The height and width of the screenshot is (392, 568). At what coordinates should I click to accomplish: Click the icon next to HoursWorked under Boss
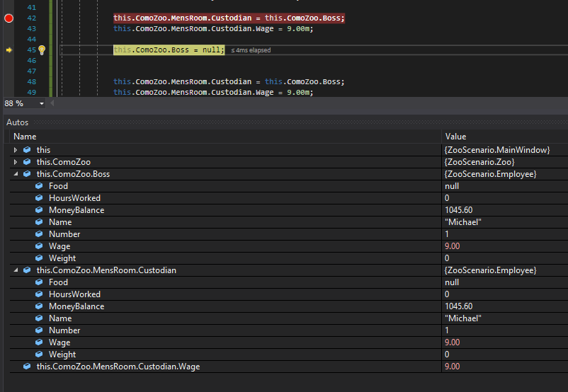coord(39,198)
